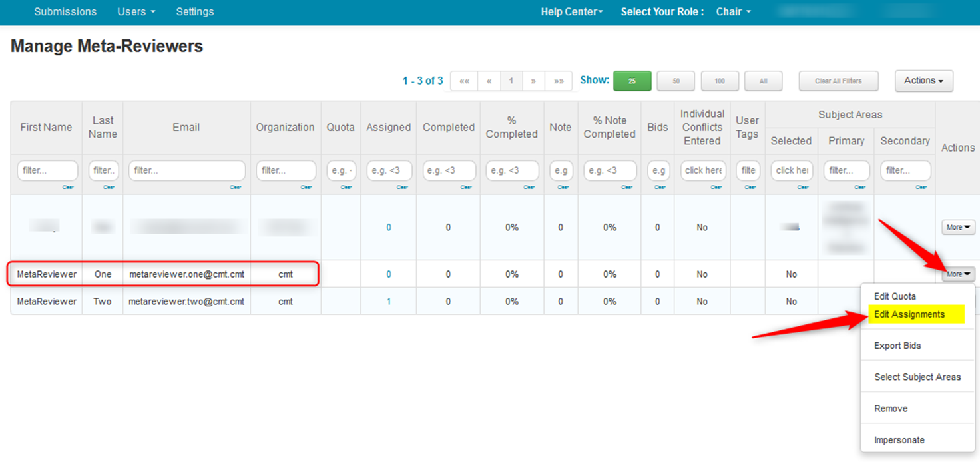The width and height of the screenshot is (980, 462).
Task: Sort by First Name column header
Action: [x=46, y=127]
